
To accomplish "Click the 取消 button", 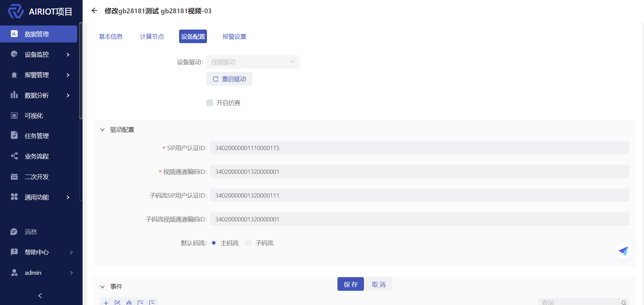I will click(x=379, y=284).
